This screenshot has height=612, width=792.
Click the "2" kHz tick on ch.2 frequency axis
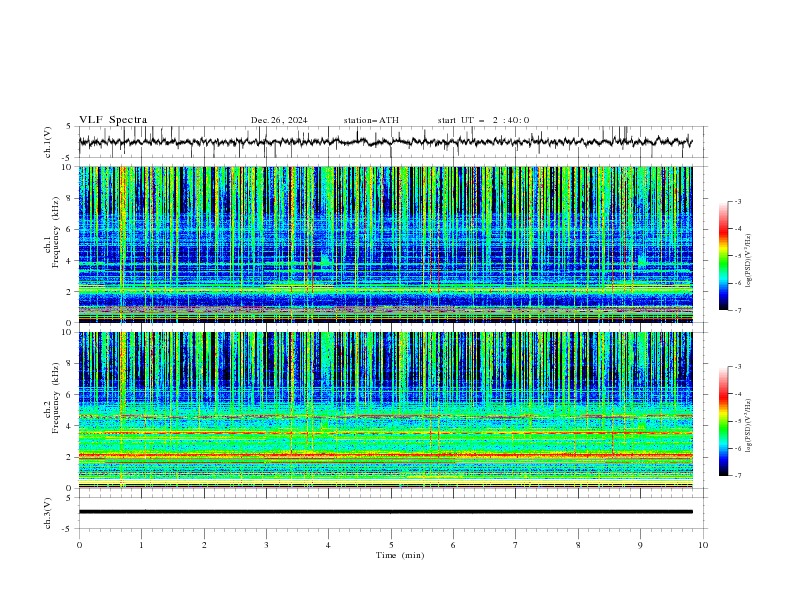[x=70, y=457]
